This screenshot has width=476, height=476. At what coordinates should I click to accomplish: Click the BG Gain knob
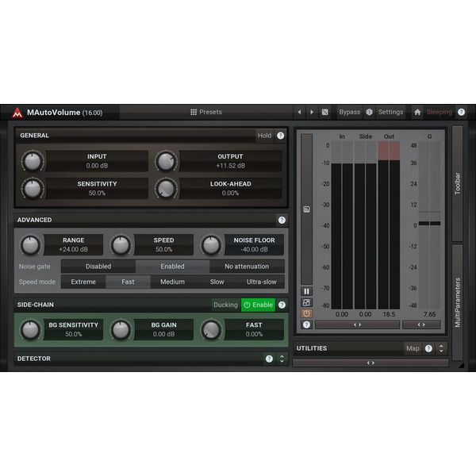(121, 330)
